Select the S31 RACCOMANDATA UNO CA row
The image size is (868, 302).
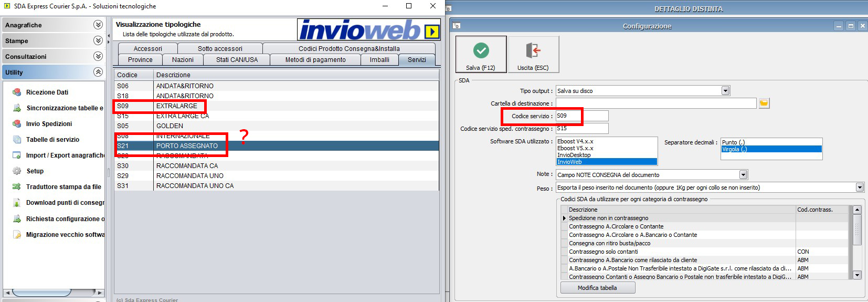[x=277, y=185]
